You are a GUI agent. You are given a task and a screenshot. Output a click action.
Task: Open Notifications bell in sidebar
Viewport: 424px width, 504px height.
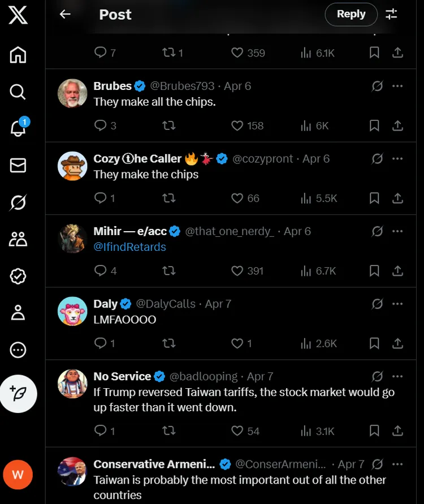point(18,128)
